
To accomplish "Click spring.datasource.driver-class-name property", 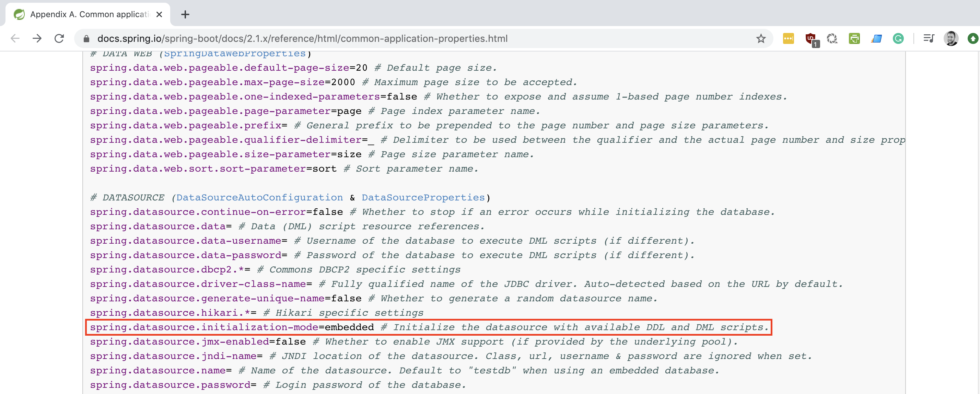I will pyautogui.click(x=198, y=285).
